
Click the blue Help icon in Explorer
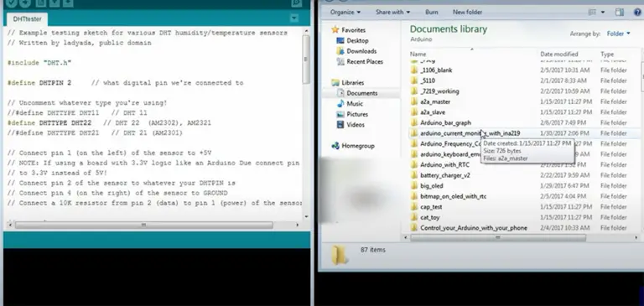click(638, 13)
